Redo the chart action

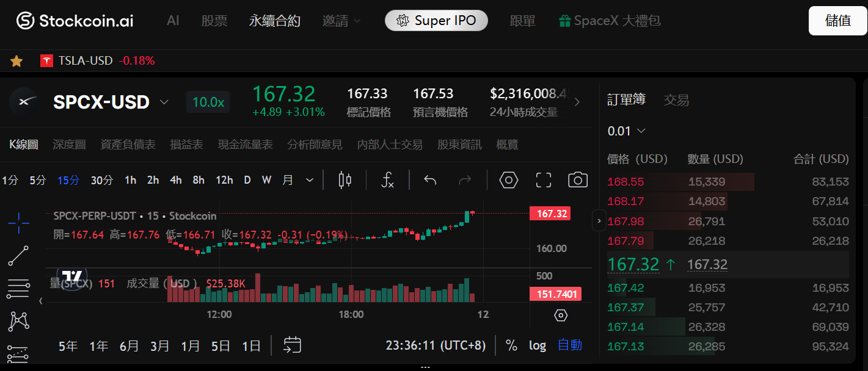coord(465,180)
